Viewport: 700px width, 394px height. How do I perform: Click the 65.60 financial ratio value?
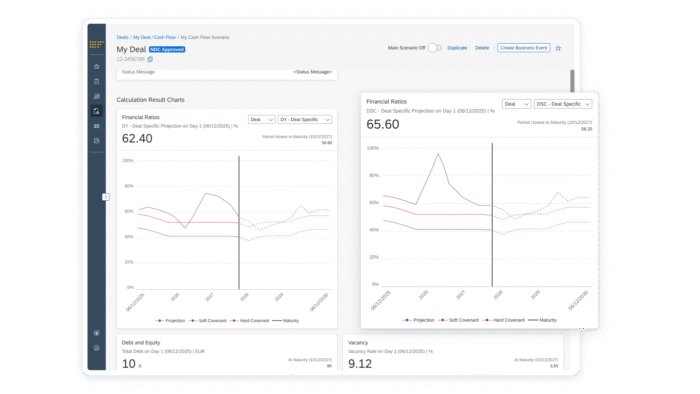tap(383, 124)
